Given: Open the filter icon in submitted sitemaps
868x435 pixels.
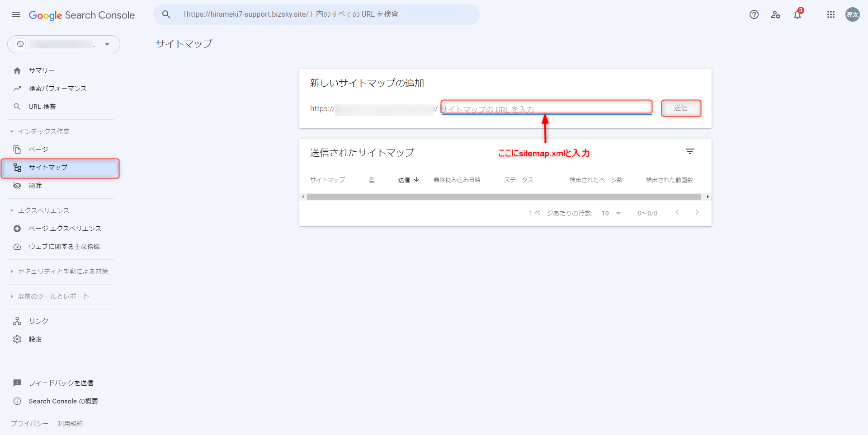Looking at the screenshot, I should [690, 152].
